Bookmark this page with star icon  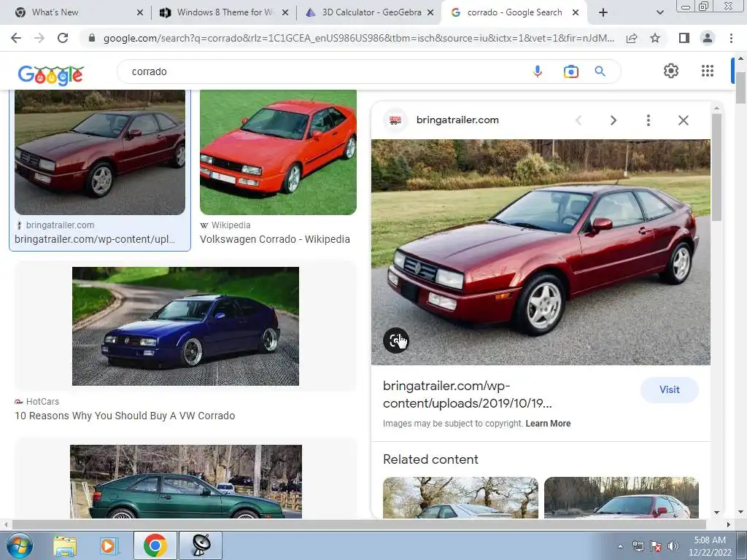click(x=655, y=38)
